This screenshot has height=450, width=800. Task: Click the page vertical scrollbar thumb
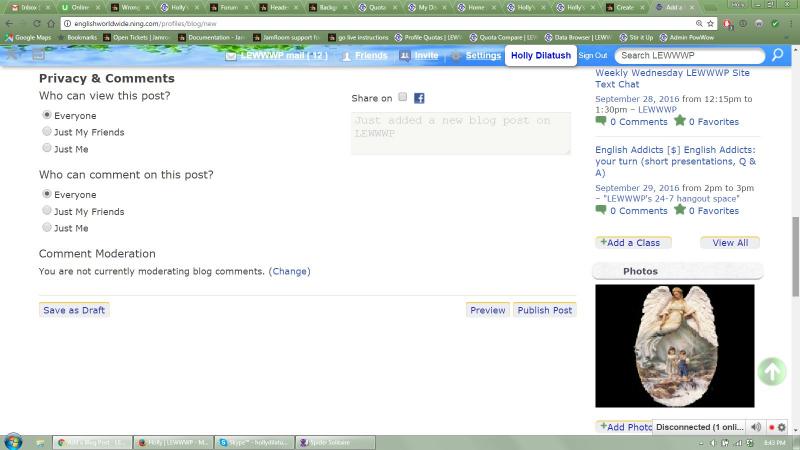point(795,256)
